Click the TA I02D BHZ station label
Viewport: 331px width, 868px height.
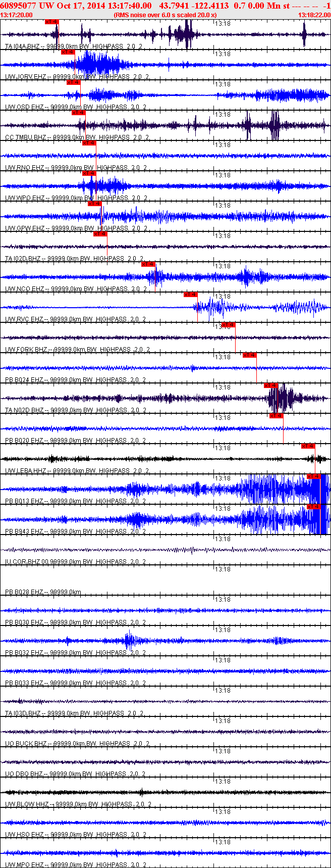click(74, 259)
